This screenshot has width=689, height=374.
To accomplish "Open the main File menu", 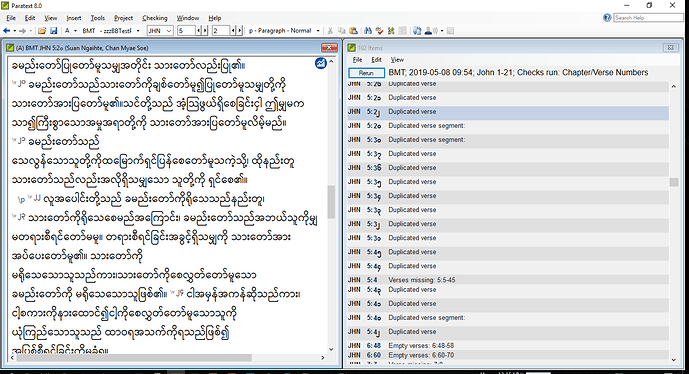I will click(x=11, y=18).
